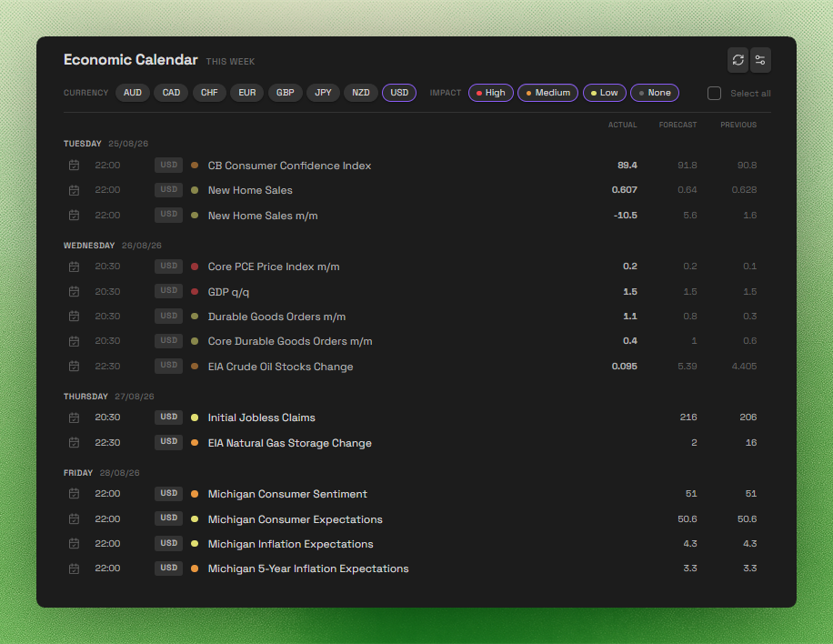Image resolution: width=833 pixels, height=644 pixels.
Task: Click the orange impact dot on Michigan Consumer Sentiment
Action: tap(195, 494)
